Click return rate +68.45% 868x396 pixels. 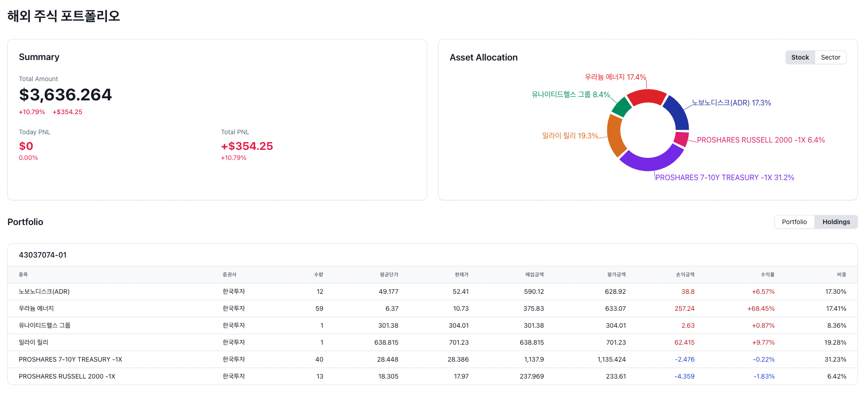pyautogui.click(x=761, y=308)
